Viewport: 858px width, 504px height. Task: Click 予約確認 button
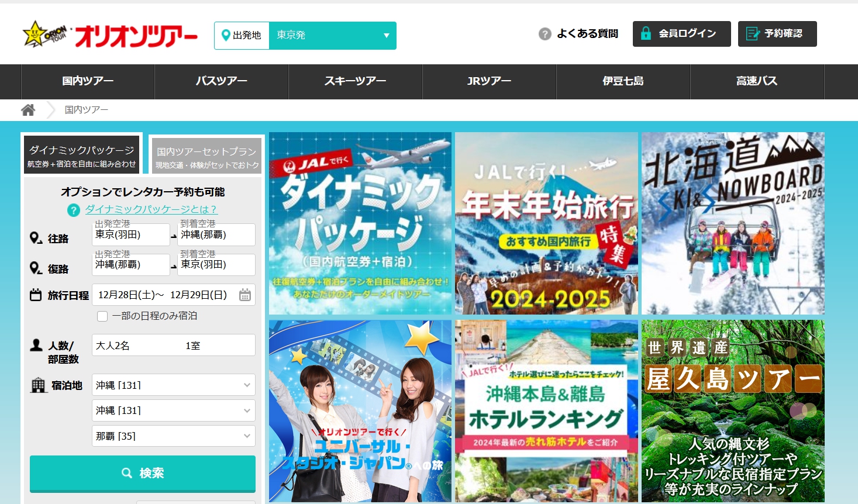pyautogui.click(x=777, y=34)
